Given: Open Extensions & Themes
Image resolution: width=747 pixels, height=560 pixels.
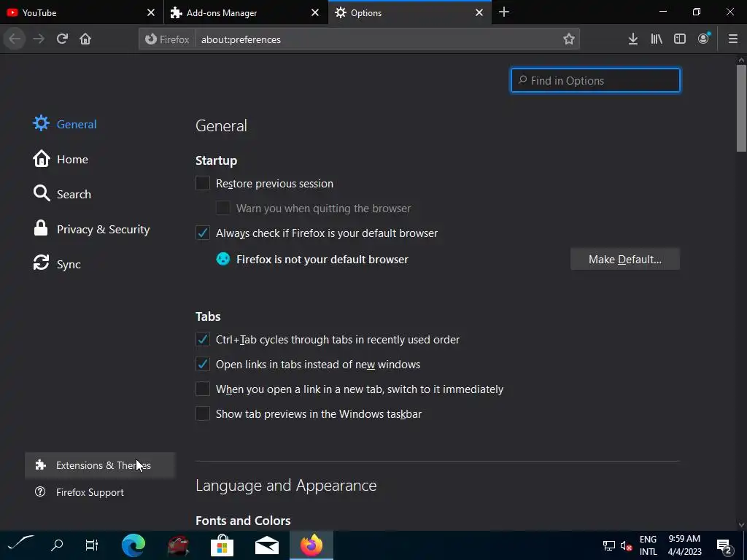Looking at the screenshot, I should [x=100, y=465].
